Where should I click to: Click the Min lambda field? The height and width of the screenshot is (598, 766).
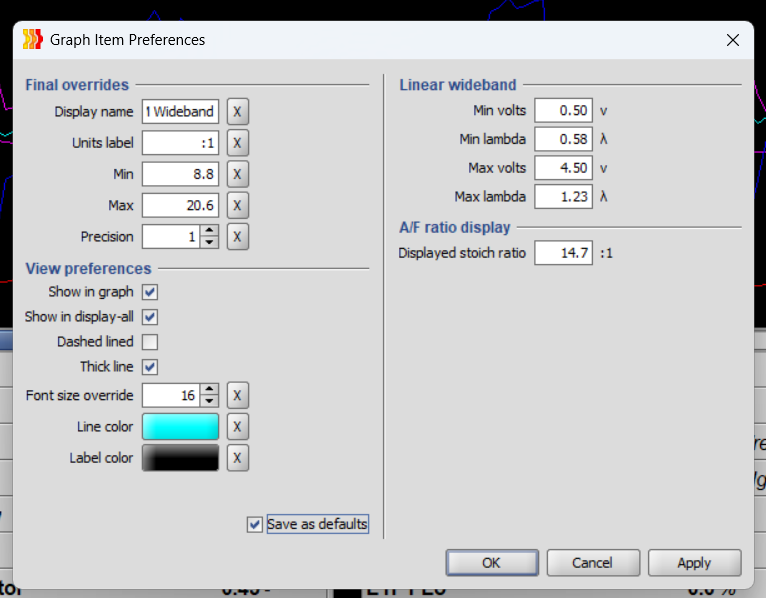(563, 139)
